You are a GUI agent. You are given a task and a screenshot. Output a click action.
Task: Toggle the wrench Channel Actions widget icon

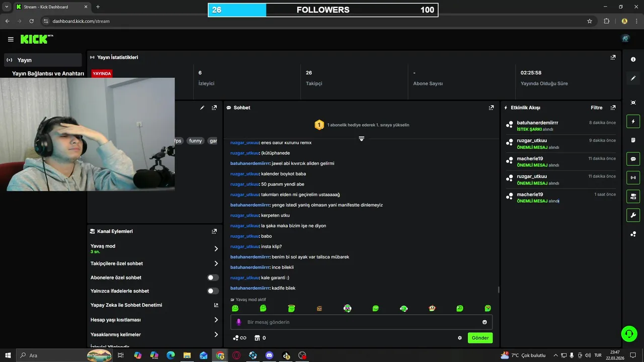click(633, 215)
